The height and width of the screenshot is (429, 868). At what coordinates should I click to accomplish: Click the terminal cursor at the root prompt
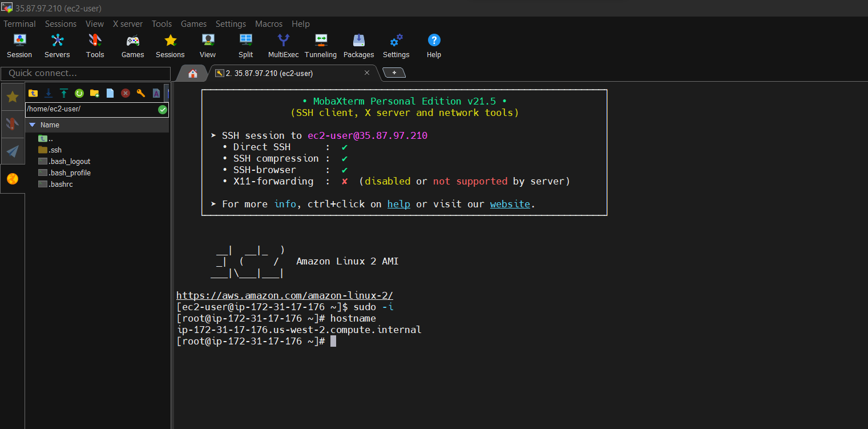click(x=333, y=341)
